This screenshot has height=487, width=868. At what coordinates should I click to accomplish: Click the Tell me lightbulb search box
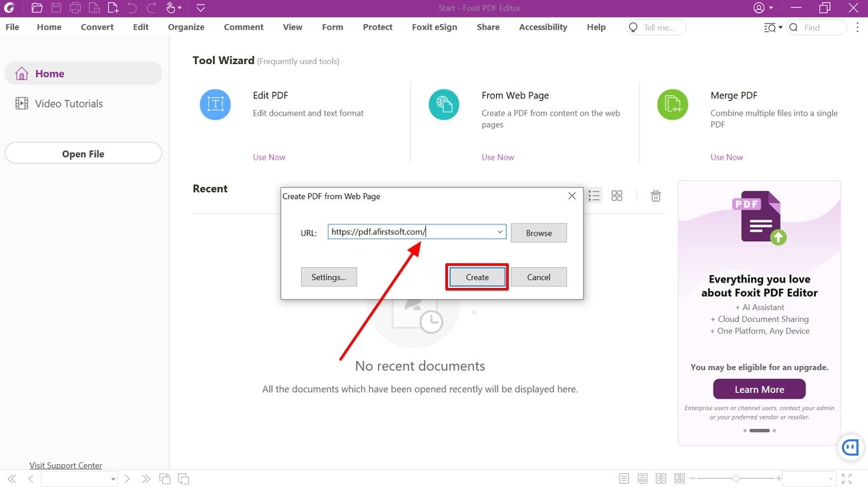(656, 27)
